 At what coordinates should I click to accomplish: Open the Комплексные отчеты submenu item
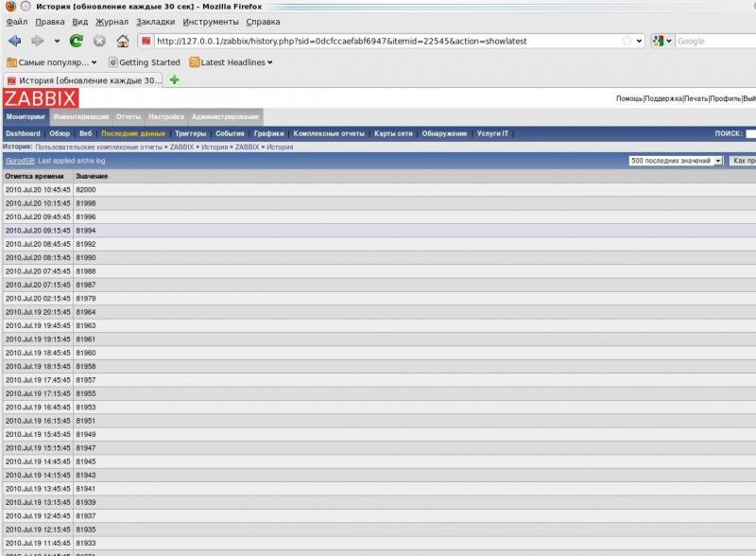[329, 133]
